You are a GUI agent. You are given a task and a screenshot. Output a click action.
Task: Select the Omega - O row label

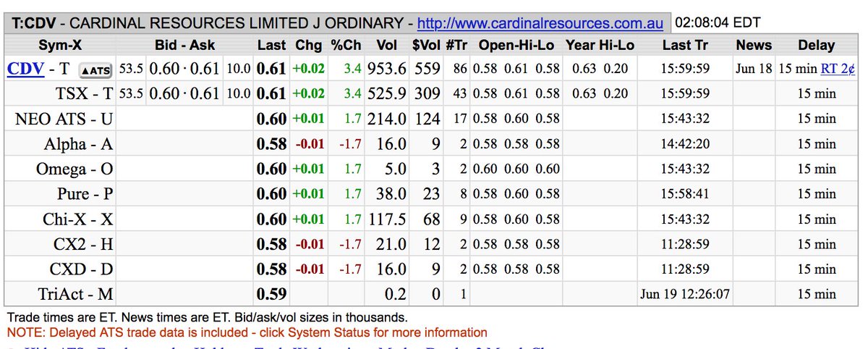coord(75,169)
